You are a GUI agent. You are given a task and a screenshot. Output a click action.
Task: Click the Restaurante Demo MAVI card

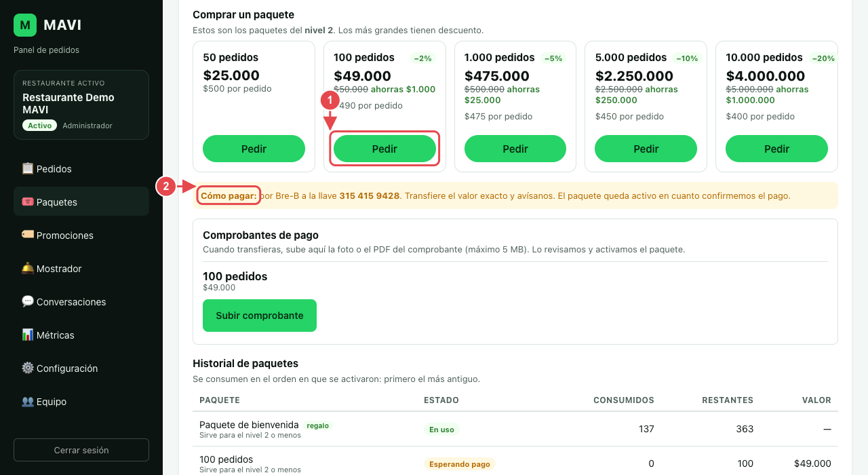(81, 105)
